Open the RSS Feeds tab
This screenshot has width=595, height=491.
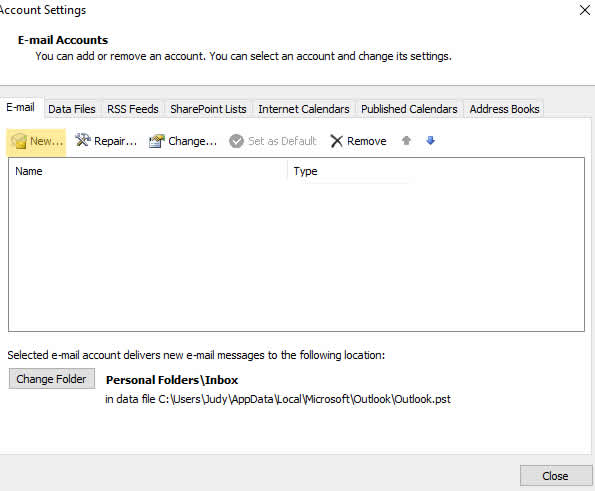click(x=133, y=109)
